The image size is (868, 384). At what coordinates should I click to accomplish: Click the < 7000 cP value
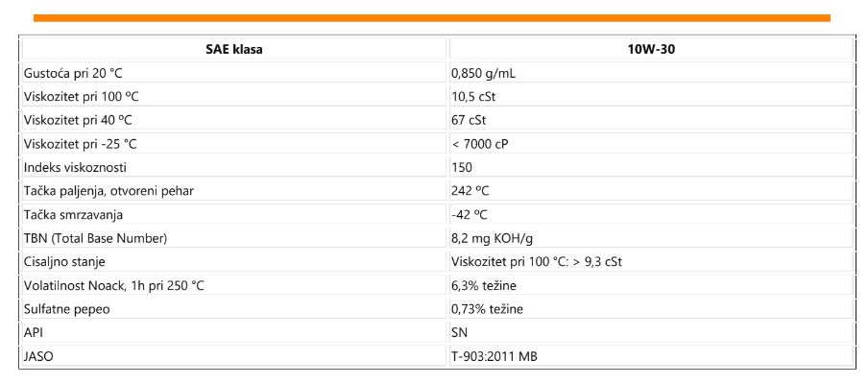coord(478,144)
